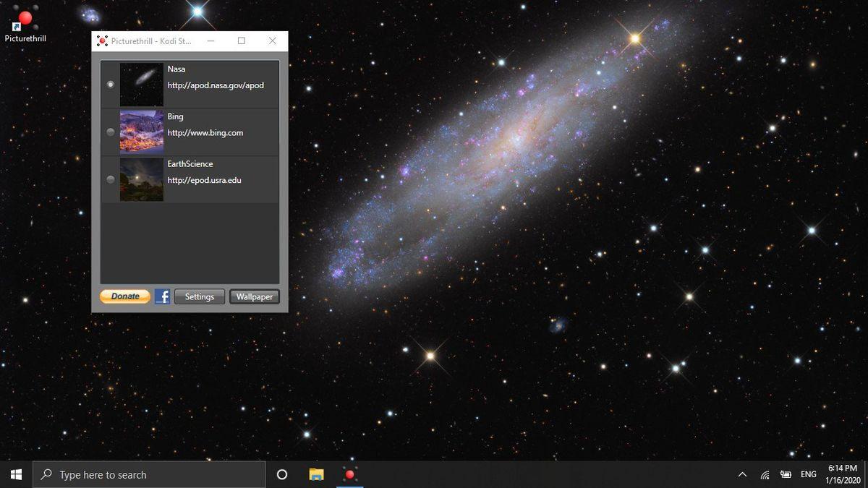Maximize the Picturethrill window
This screenshot has width=868, height=488.
242,41
